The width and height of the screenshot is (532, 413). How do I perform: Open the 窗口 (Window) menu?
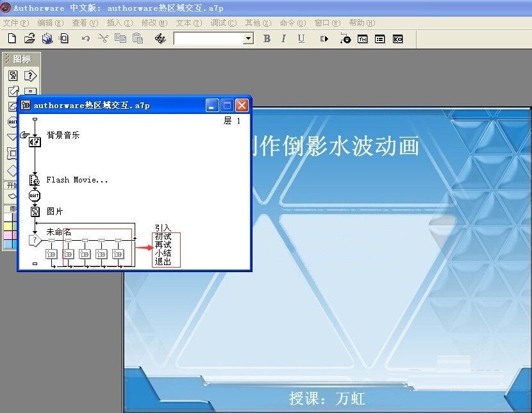click(327, 22)
